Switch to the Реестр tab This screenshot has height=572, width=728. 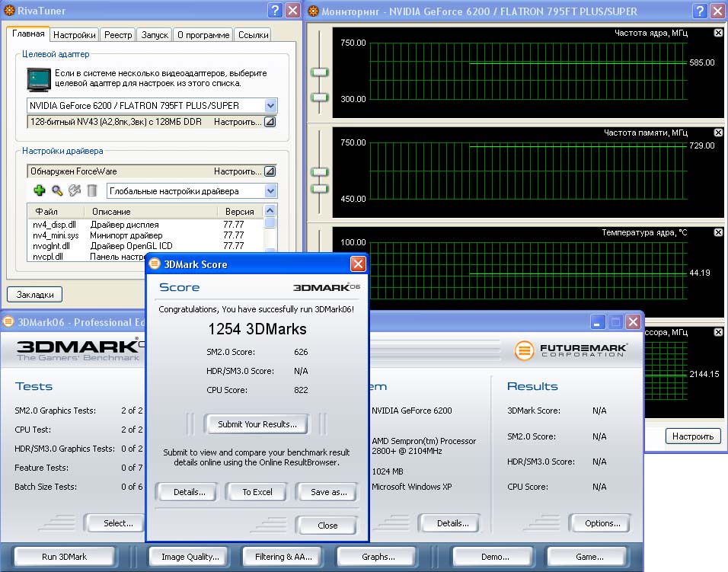coord(118,35)
